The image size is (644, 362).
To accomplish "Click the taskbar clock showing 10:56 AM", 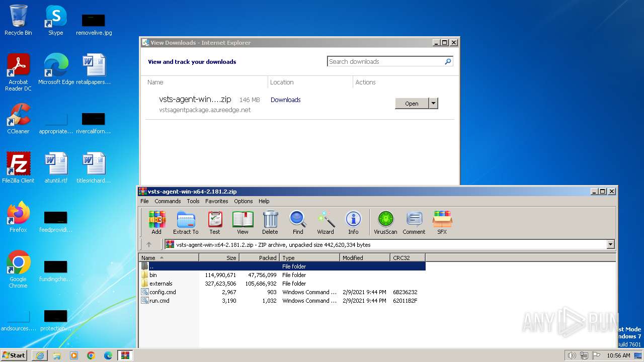I will [618, 355].
